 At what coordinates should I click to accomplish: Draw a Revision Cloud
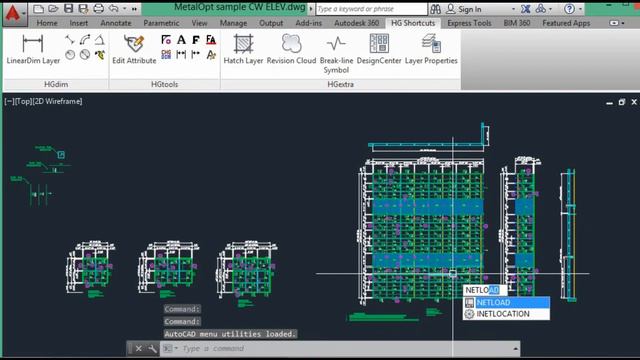click(x=291, y=50)
